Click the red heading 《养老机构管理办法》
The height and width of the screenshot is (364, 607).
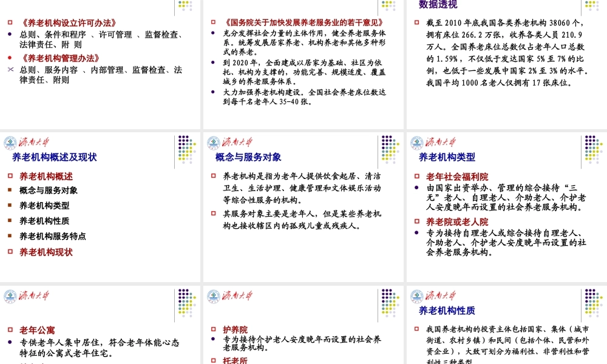click(x=59, y=58)
